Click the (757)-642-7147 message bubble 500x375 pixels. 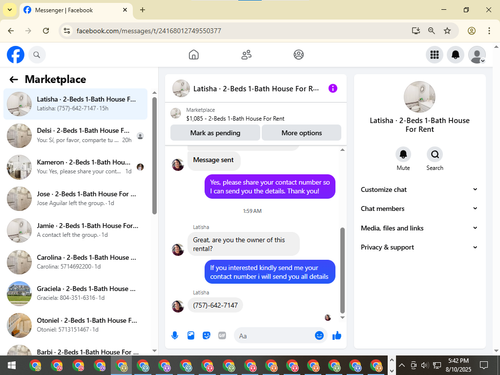tap(215, 305)
